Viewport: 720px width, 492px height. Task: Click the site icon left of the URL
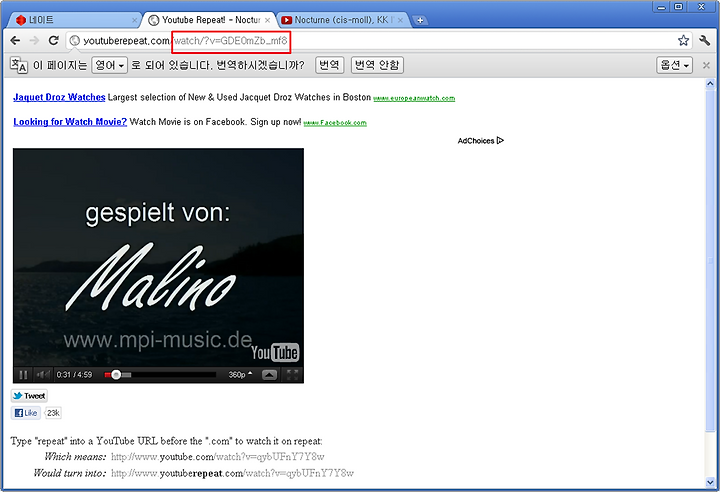click(x=74, y=40)
